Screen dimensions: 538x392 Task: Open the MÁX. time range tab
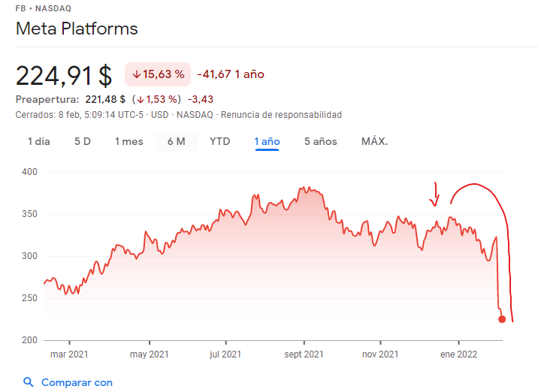(x=375, y=141)
